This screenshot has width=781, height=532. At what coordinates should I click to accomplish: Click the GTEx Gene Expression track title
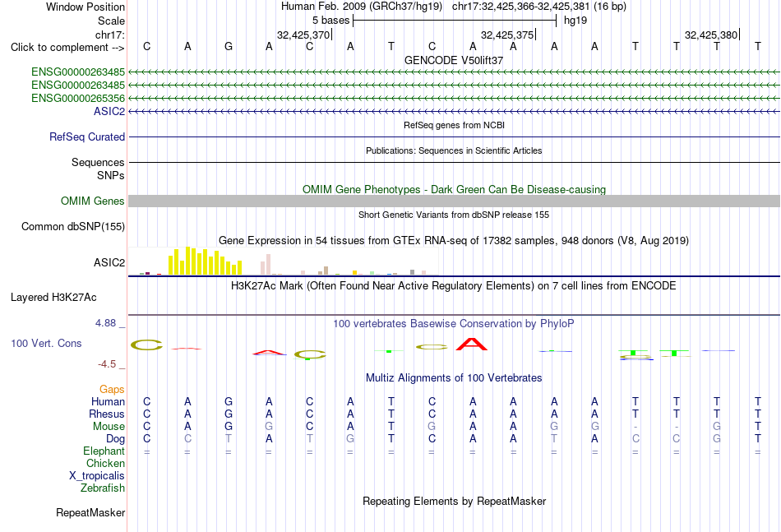coord(454,241)
